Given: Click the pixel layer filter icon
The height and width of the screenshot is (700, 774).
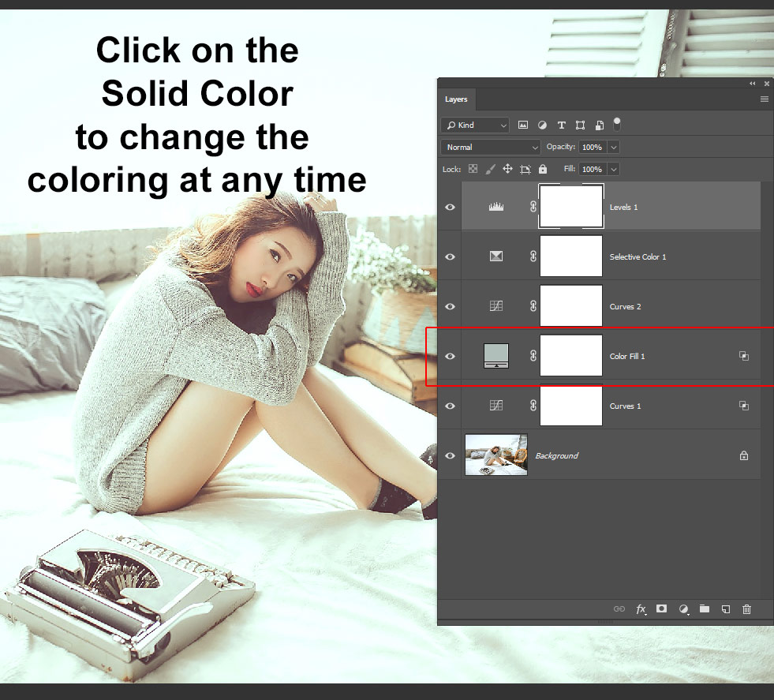Looking at the screenshot, I should 523,125.
